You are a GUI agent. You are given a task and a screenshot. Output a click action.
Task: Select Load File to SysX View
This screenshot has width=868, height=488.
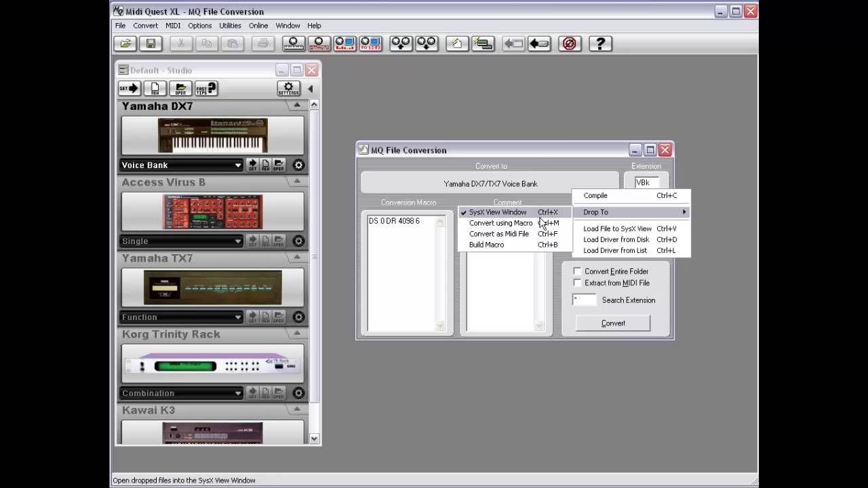pos(631,228)
